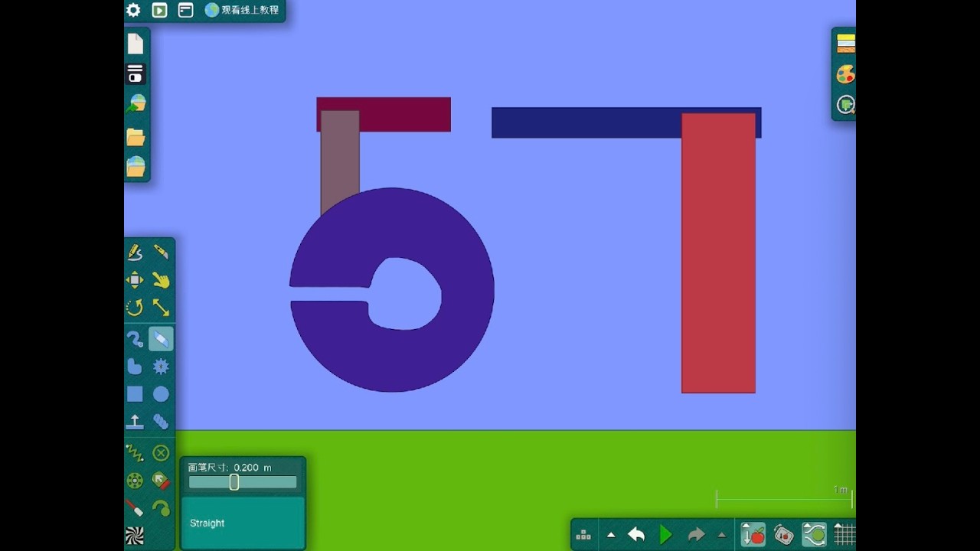This screenshot has width=980, height=551.
Task: Click the play-in-box icon in top bar
Action: [159, 10]
